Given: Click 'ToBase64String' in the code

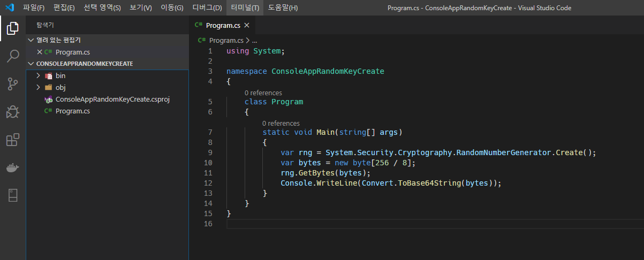Looking at the screenshot, I should (x=429, y=183).
